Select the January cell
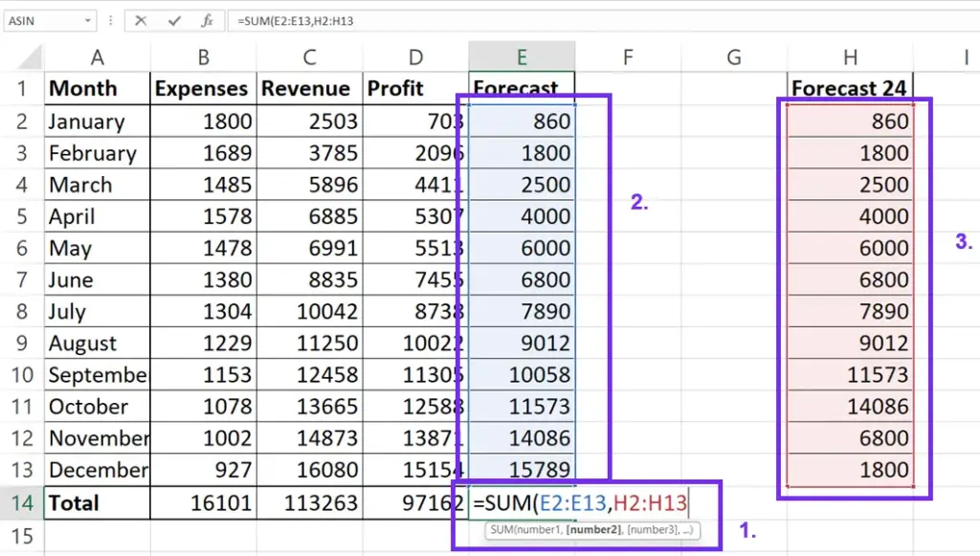980x556 pixels. pyautogui.click(x=97, y=121)
